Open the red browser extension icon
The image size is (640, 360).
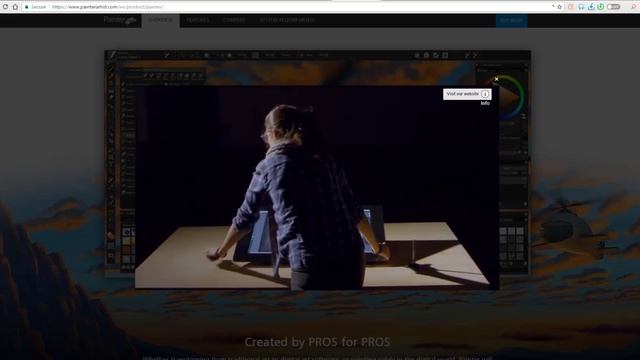pyautogui.click(x=571, y=7)
